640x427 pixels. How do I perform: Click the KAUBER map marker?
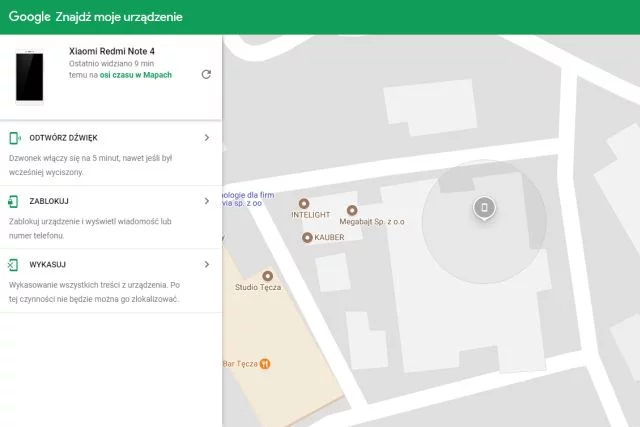pos(307,237)
